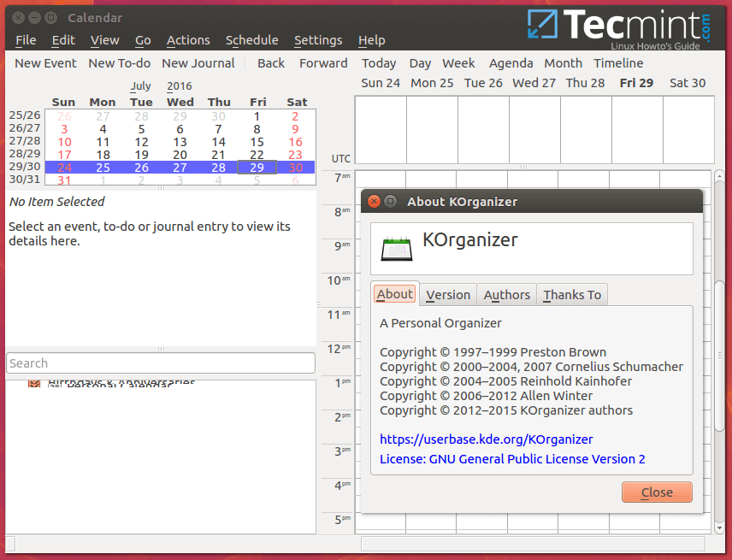Image resolution: width=732 pixels, height=560 pixels.
Task: Click the UTC timezone label
Action: [341, 159]
